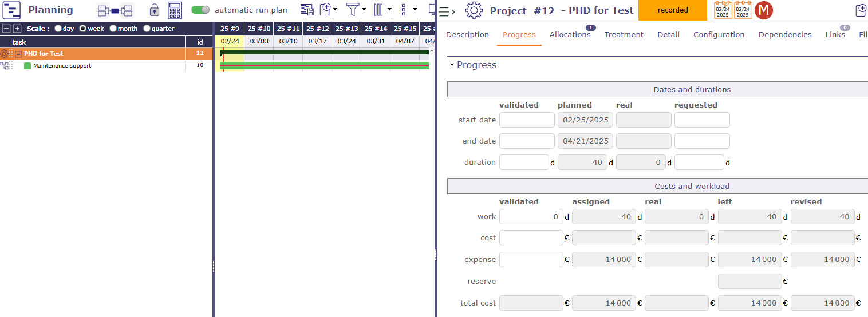This screenshot has height=317, width=868.
Task: Collapse the PHD for Test tree node
Action: [18, 54]
